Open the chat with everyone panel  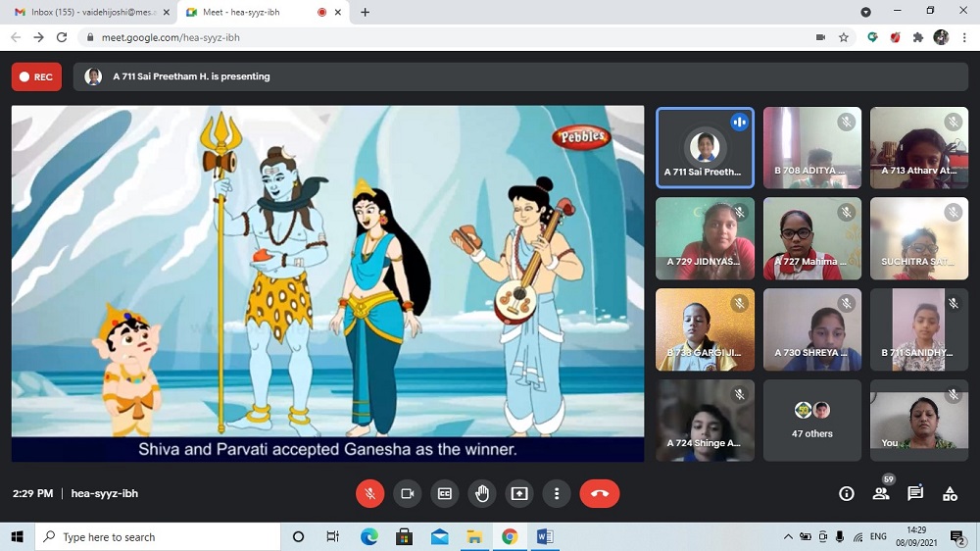915,494
